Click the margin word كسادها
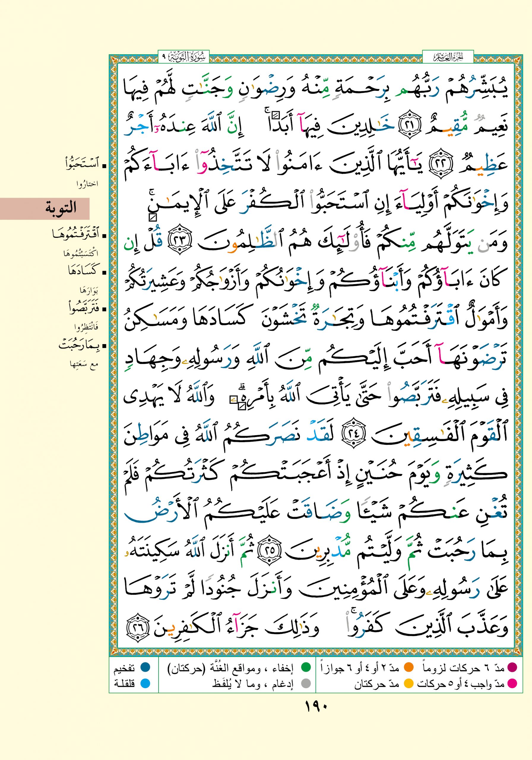This screenshot has height=760, width=532. click(83, 271)
